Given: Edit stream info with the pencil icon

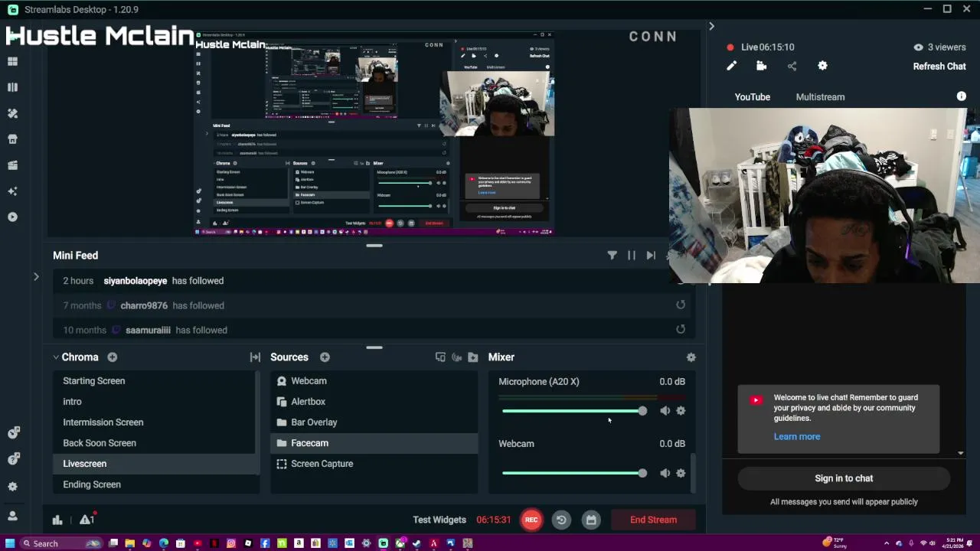Looking at the screenshot, I should [x=731, y=67].
